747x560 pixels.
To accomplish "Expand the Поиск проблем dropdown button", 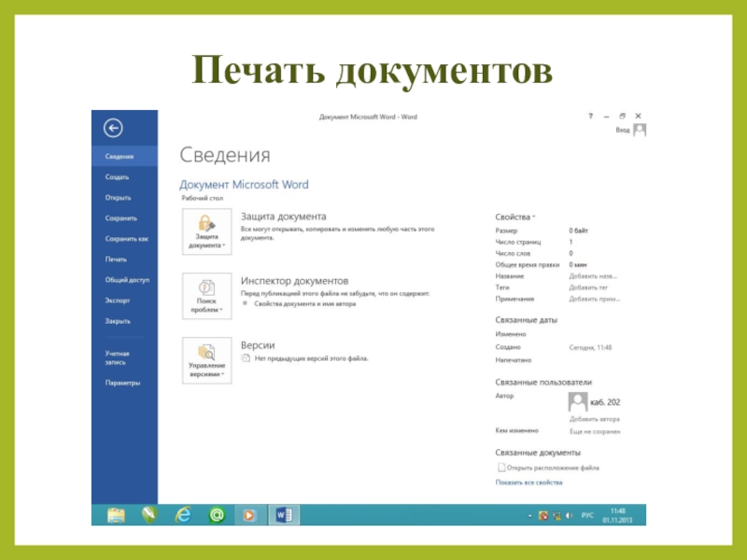I will pyautogui.click(x=206, y=296).
